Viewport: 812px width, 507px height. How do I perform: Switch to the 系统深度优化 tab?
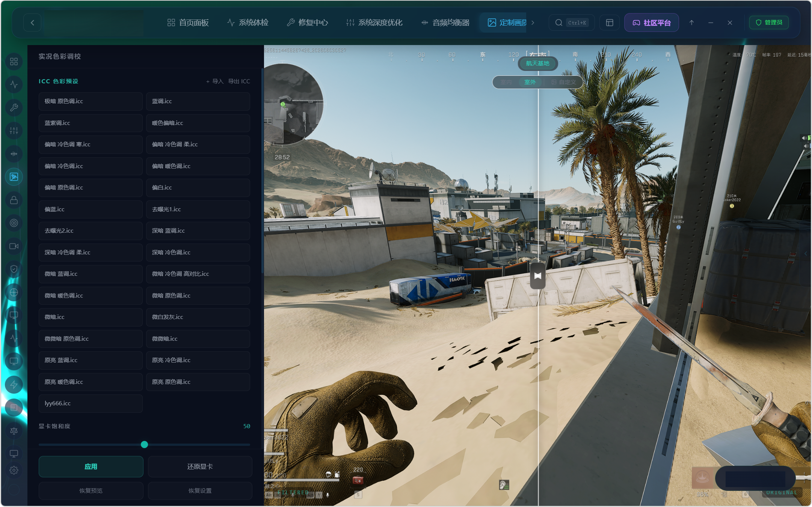(374, 23)
